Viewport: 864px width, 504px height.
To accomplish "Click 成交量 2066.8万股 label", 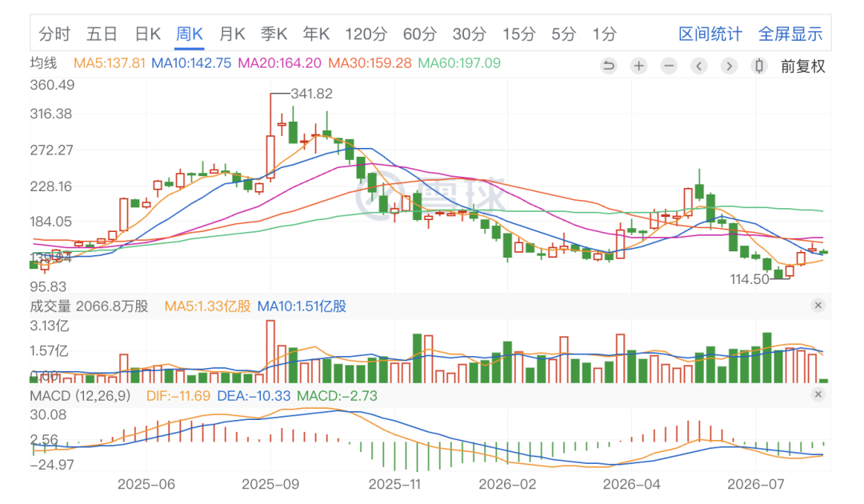I will click(x=90, y=306).
